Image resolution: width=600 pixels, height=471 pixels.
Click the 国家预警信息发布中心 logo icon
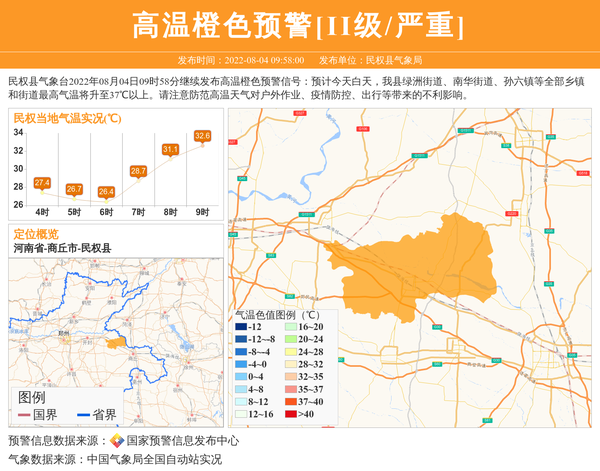[117, 441]
